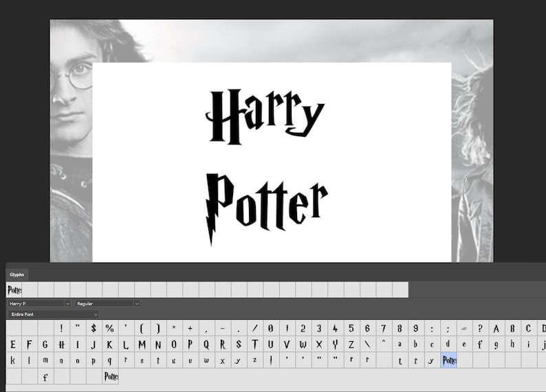
Task: Select the lowercase g glyph
Action: click(496, 345)
